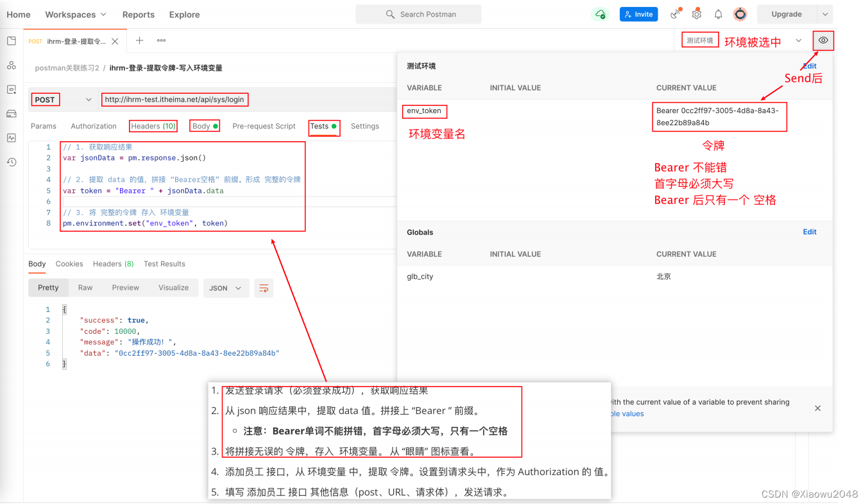The image size is (868, 504).
Task: Open a new request tab with plus
Action: [x=139, y=40]
